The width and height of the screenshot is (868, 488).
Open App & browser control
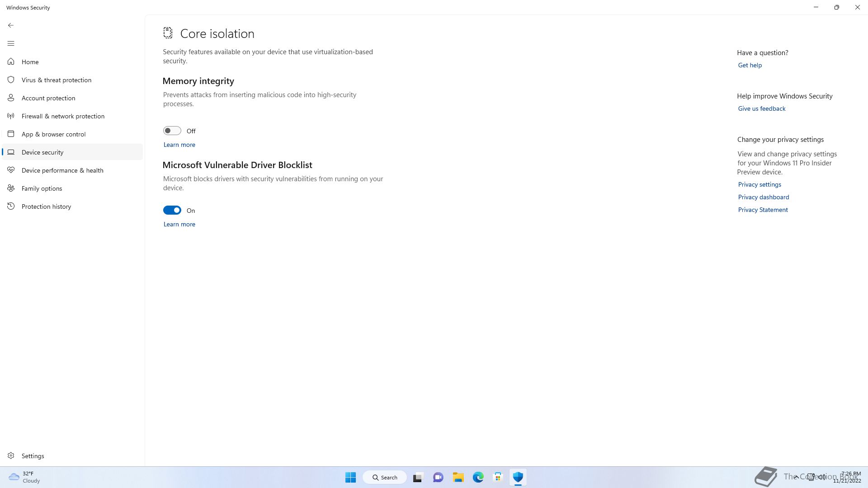(72, 134)
